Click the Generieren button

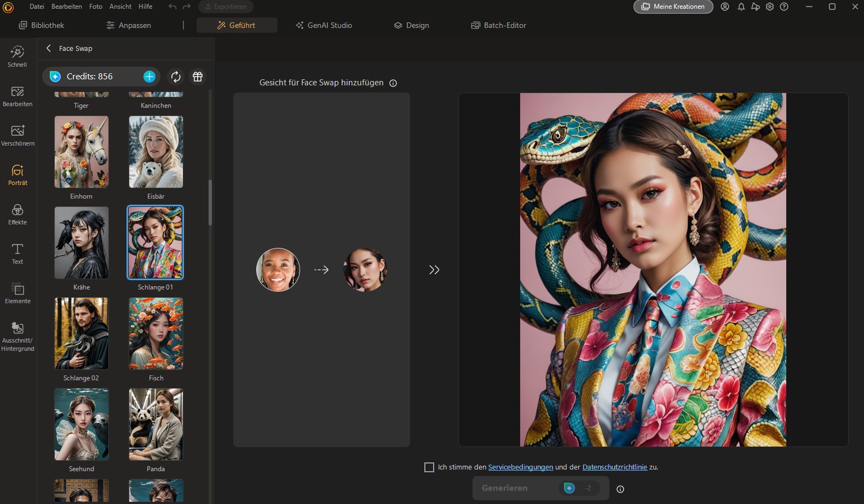(540, 488)
